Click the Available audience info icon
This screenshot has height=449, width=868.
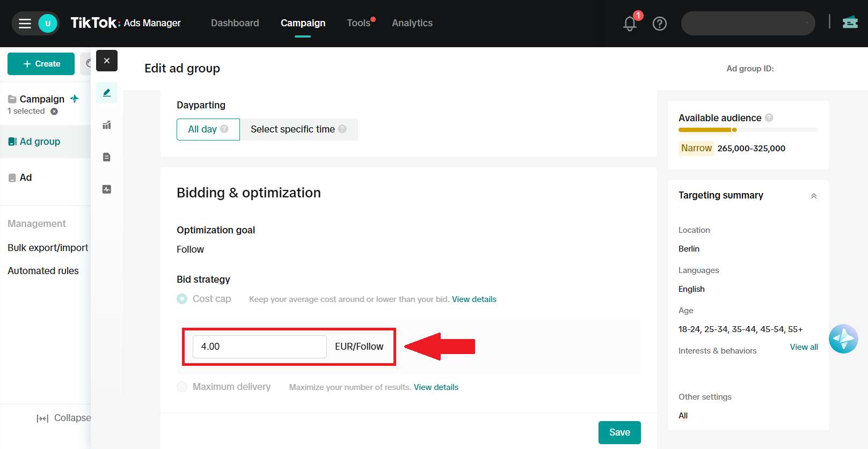pos(769,117)
